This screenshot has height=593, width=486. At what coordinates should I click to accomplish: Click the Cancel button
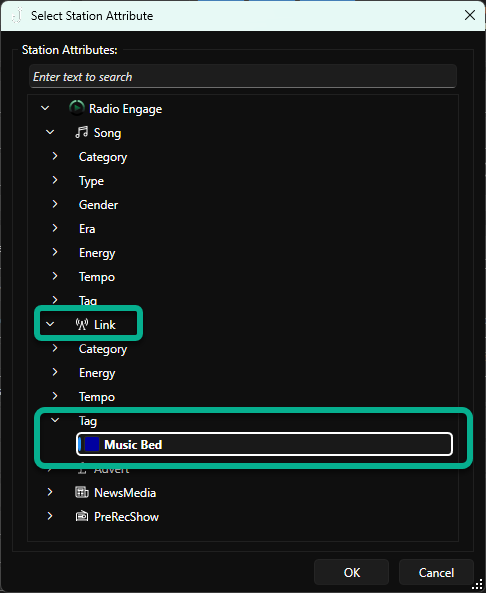(x=436, y=572)
